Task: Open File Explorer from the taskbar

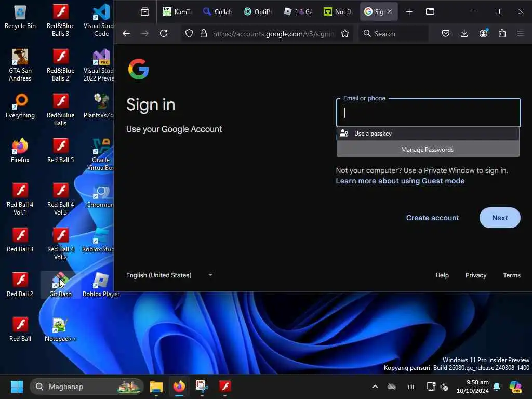Action: pyautogui.click(x=156, y=387)
